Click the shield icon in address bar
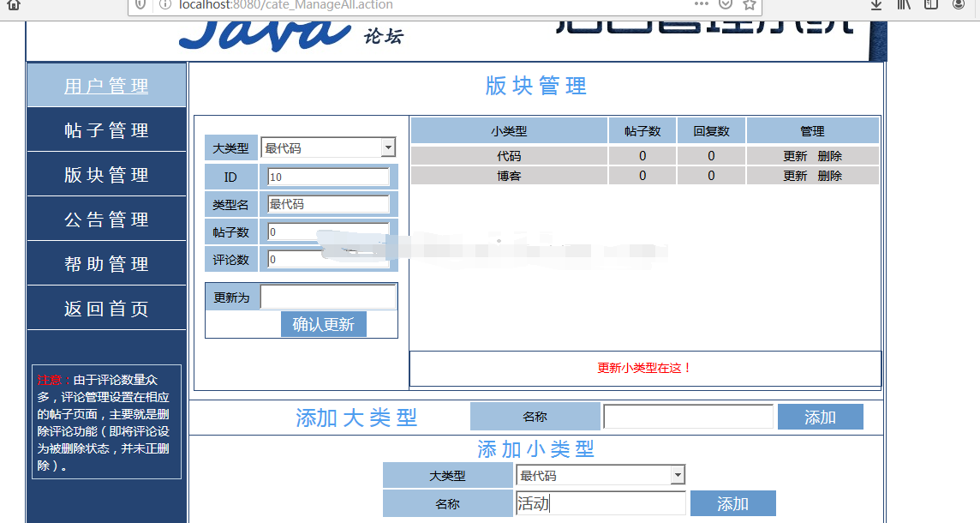The width and height of the screenshot is (980, 523). [x=140, y=5]
